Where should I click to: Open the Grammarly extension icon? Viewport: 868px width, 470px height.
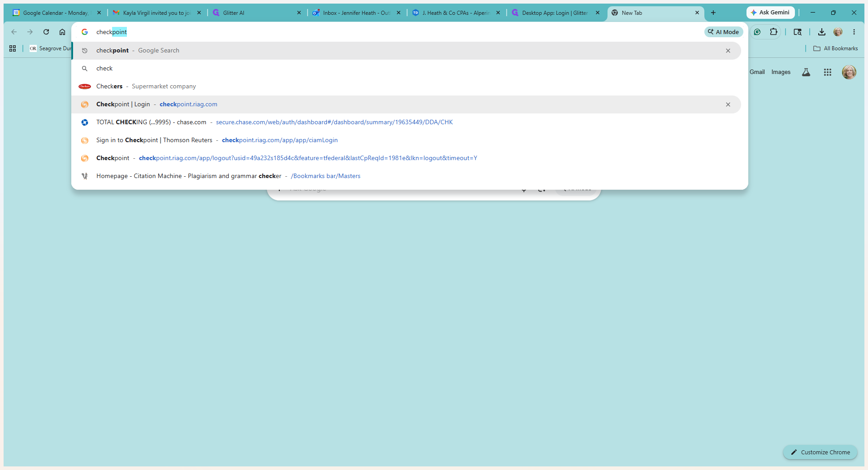(757, 32)
